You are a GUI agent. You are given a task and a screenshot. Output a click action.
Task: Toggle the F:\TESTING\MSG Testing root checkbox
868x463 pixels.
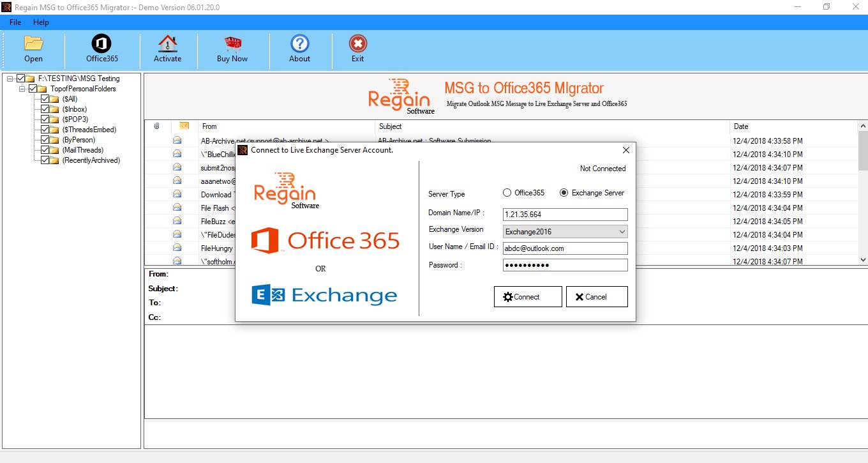21,79
